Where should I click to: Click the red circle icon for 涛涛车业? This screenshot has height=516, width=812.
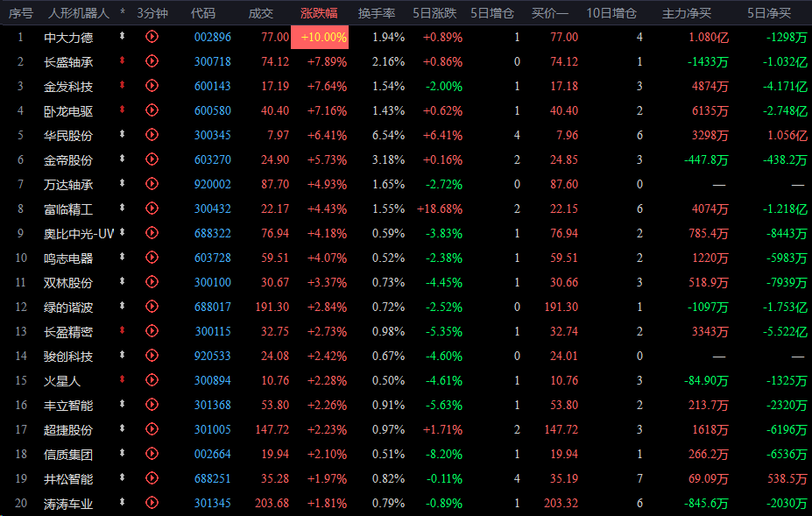coord(152,504)
